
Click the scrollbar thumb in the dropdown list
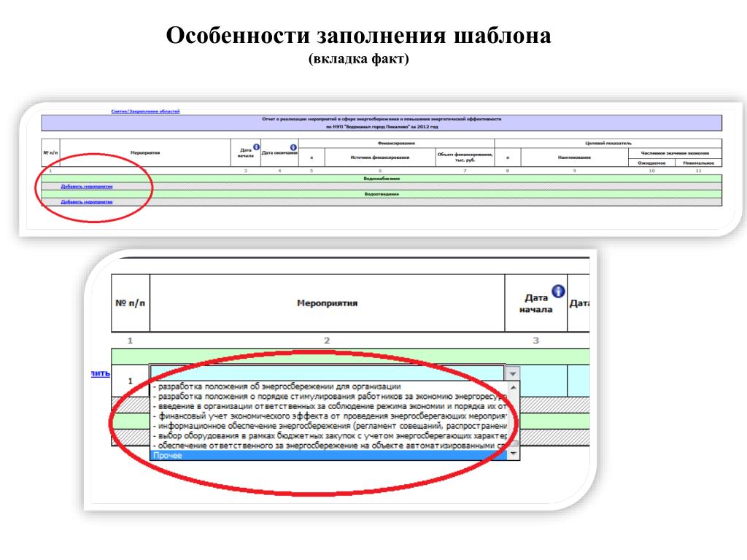[514, 443]
